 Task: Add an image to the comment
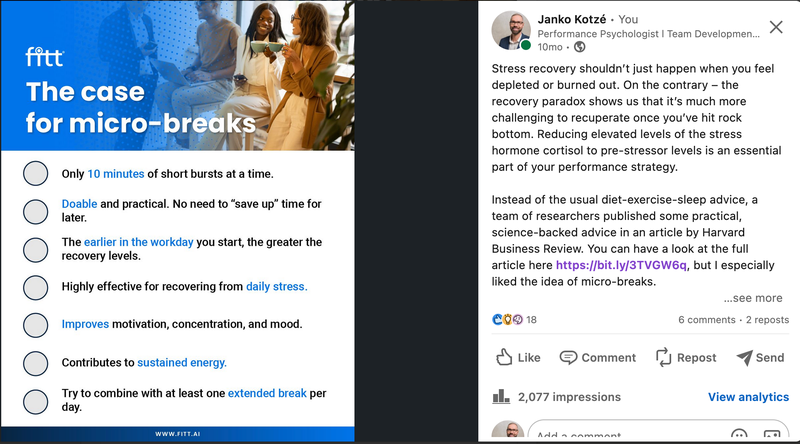tap(772, 436)
